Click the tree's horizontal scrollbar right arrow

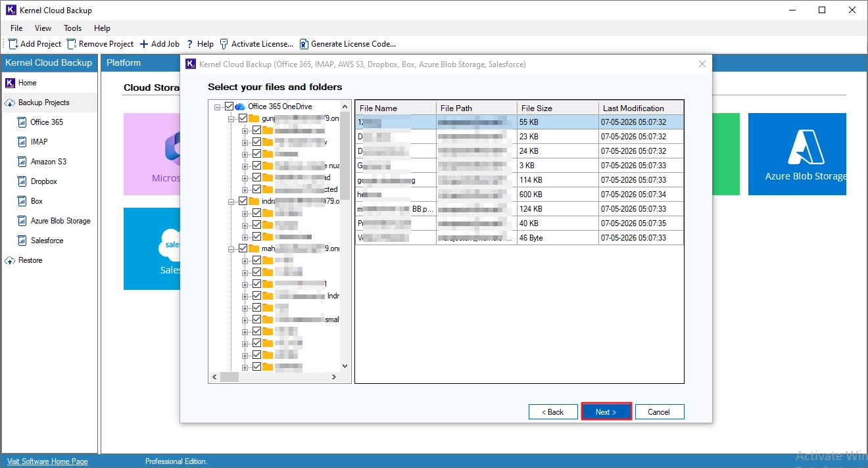pyautogui.click(x=334, y=377)
